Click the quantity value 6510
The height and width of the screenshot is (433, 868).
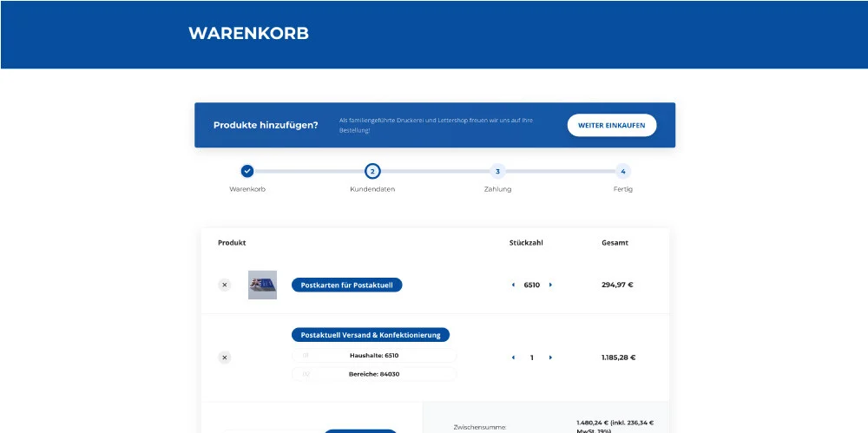click(531, 285)
